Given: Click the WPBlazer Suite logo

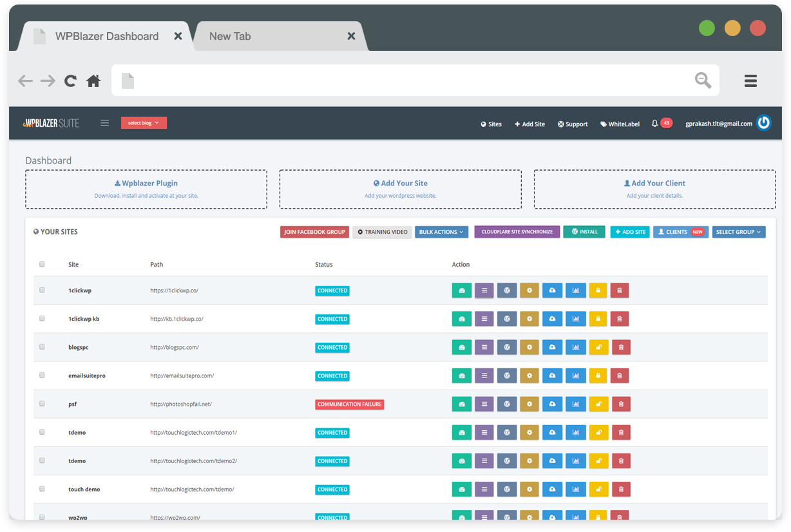Looking at the screenshot, I should coord(51,123).
